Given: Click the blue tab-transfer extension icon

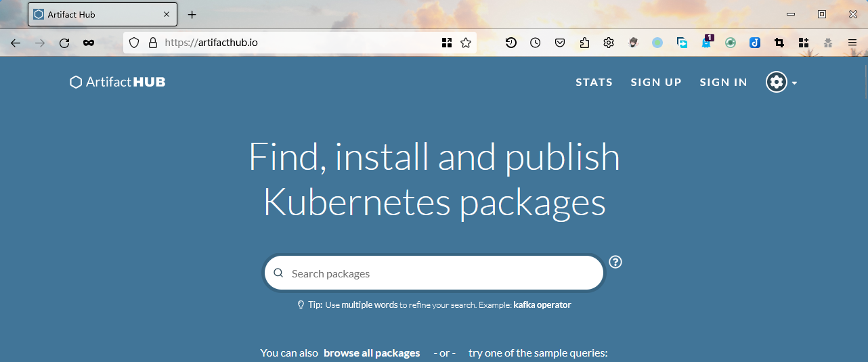Looking at the screenshot, I should (x=682, y=43).
